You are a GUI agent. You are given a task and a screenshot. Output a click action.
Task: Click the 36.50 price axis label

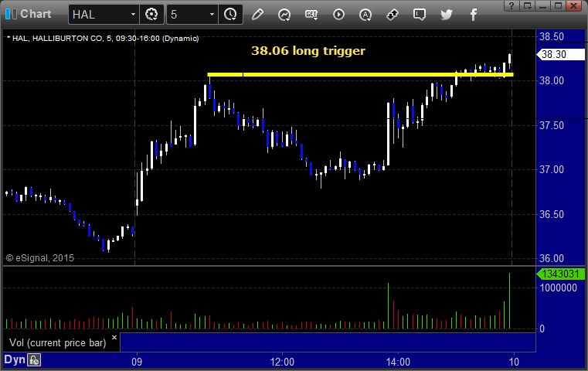point(552,214)
